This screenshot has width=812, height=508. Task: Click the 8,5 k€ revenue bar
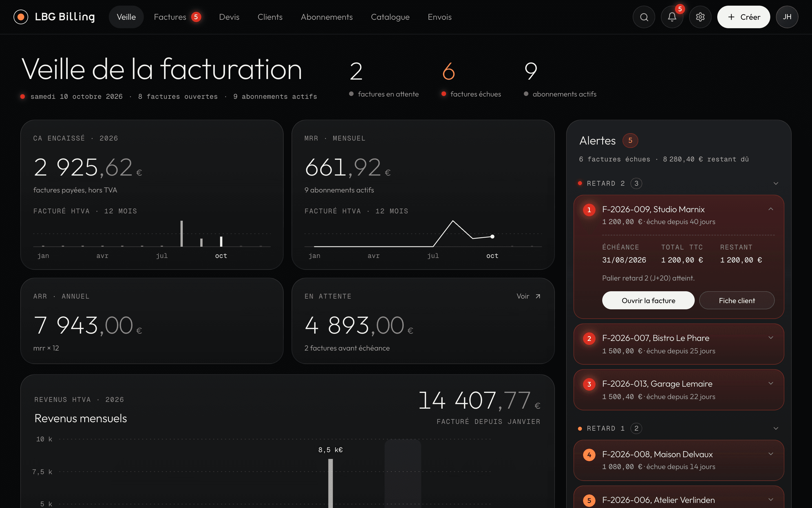click(x=330, y=483)
